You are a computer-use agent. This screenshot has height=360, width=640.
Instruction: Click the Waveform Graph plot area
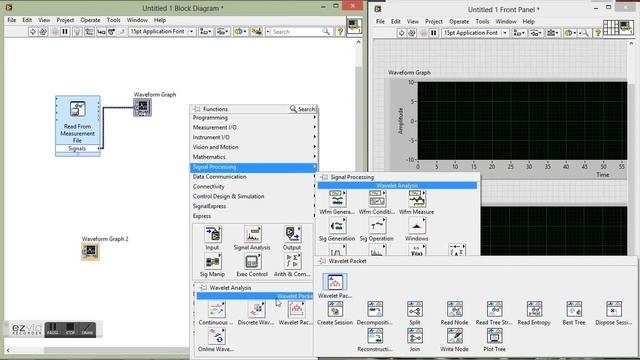point(522,121)
